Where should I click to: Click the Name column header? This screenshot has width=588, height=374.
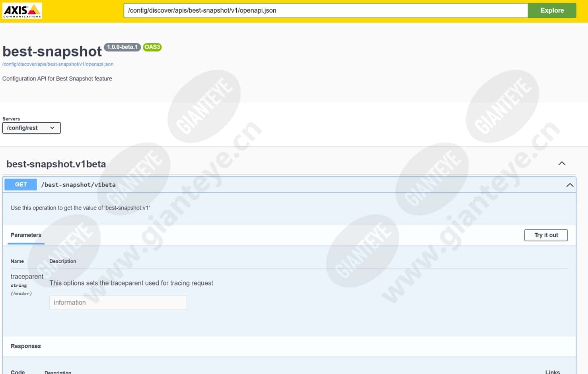click(x=17, y=261)
